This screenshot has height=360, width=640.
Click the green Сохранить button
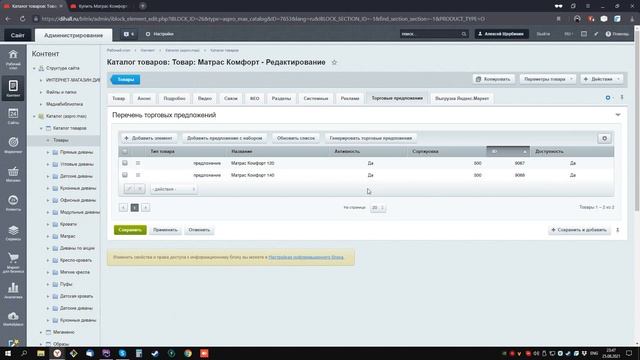[130, 230]
